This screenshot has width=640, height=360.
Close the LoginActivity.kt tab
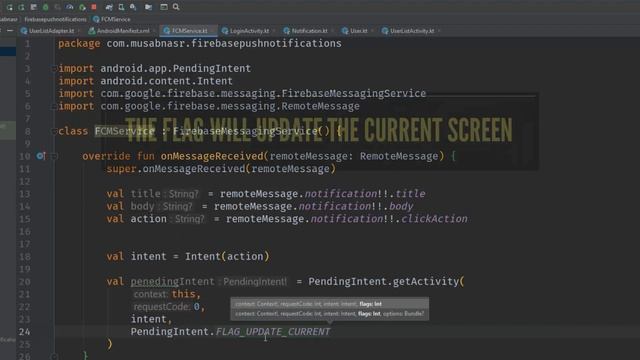pos(273,31)
